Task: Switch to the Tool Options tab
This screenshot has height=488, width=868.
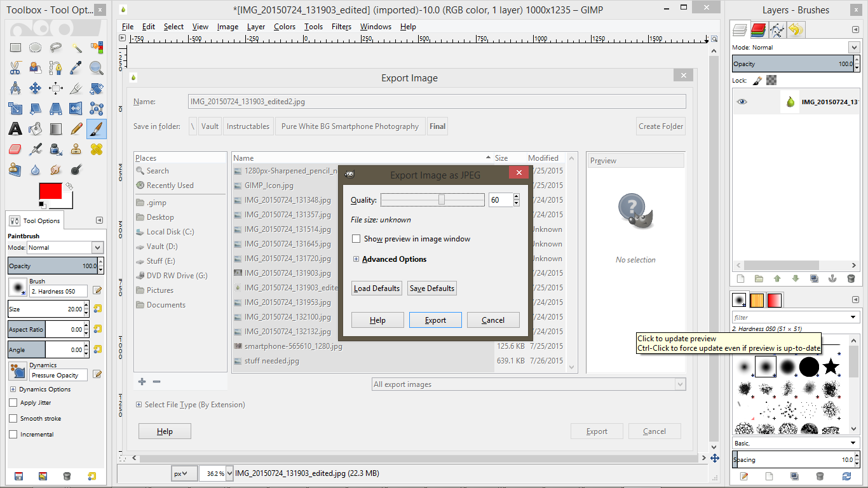Action: 34,220
